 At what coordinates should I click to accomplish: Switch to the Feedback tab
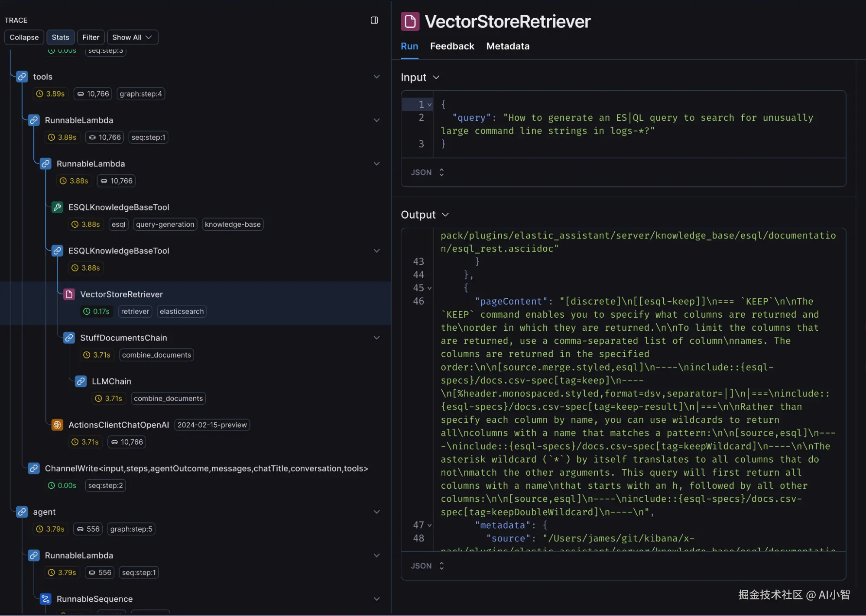[452, 46]
